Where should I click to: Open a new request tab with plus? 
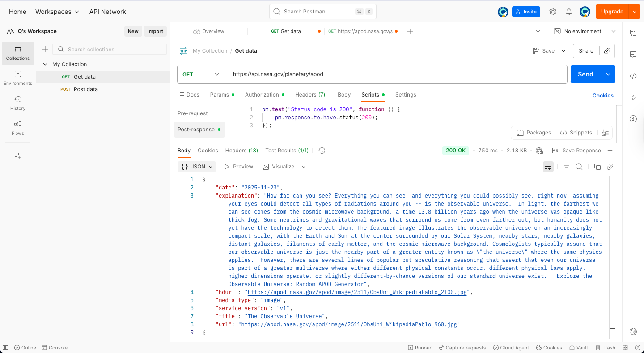[x=410, y=31]
